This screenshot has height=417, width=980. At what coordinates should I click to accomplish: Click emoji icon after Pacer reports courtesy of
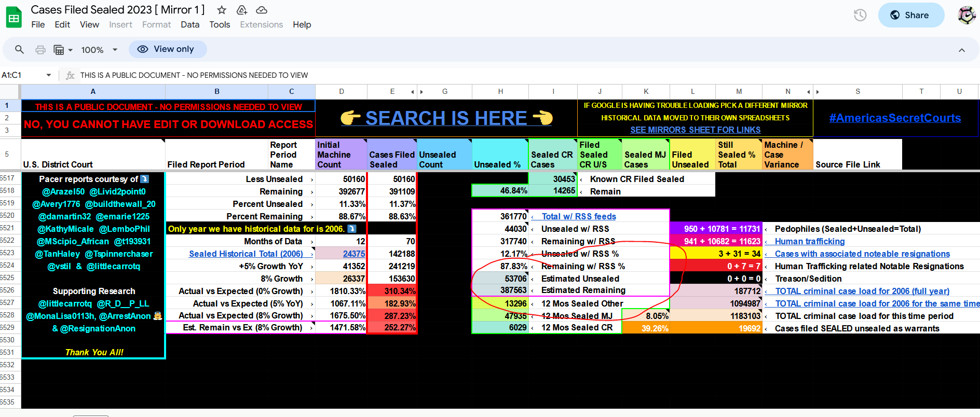145,179
